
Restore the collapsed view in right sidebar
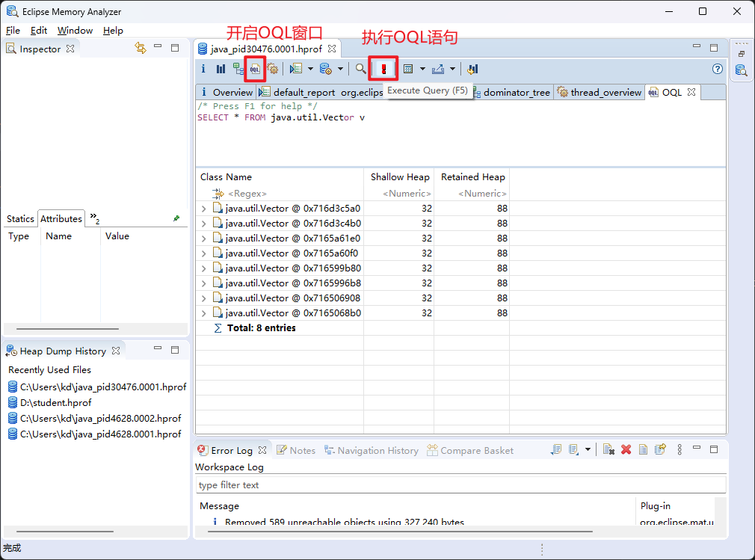pyautogui.click(x=742, y=54)
